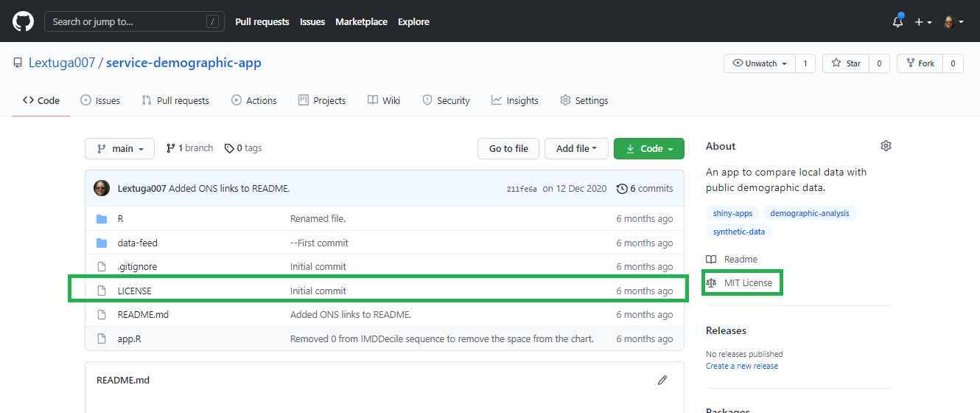View the 6 commits history

click(x=645, y=189)
